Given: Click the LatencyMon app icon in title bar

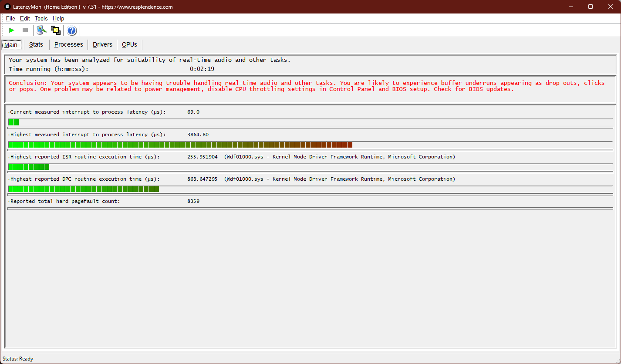Looking at the screenshot, I should coord(7,7).
